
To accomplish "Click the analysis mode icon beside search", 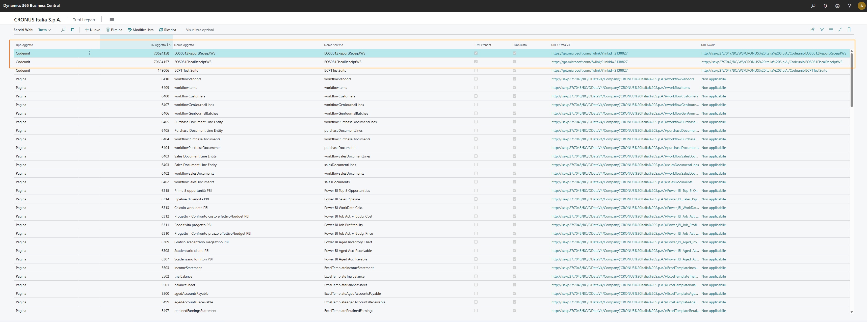I will coord(72,30).
